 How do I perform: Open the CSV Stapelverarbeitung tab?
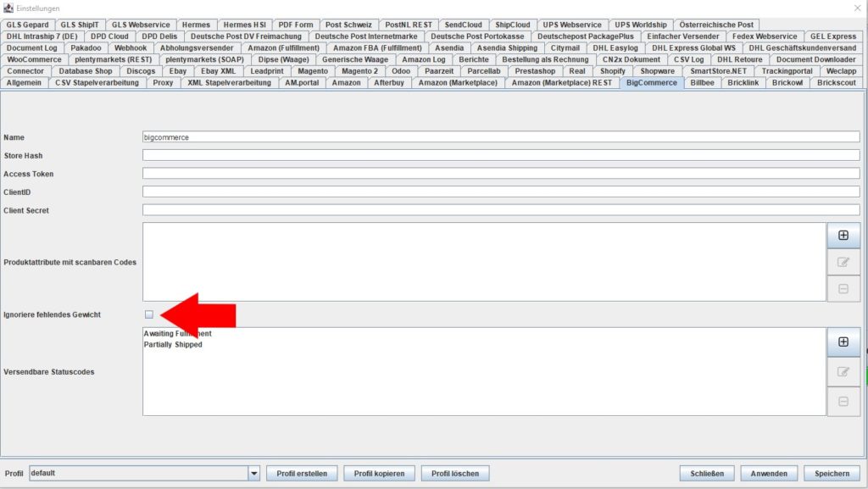97,82
